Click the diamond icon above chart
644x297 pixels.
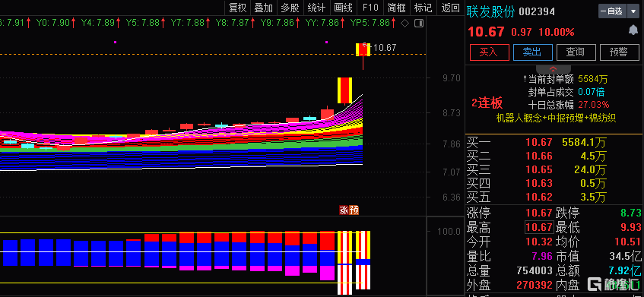404,24
